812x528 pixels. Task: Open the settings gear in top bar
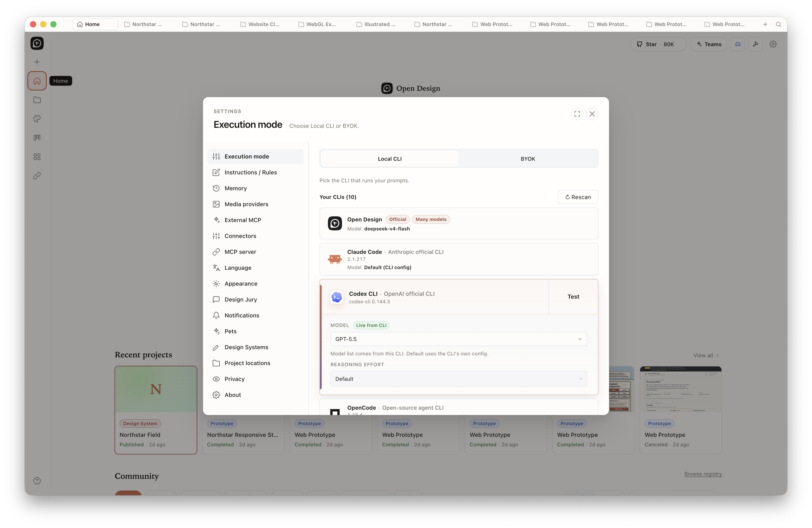pyautogui.click(x=773, y=44)
